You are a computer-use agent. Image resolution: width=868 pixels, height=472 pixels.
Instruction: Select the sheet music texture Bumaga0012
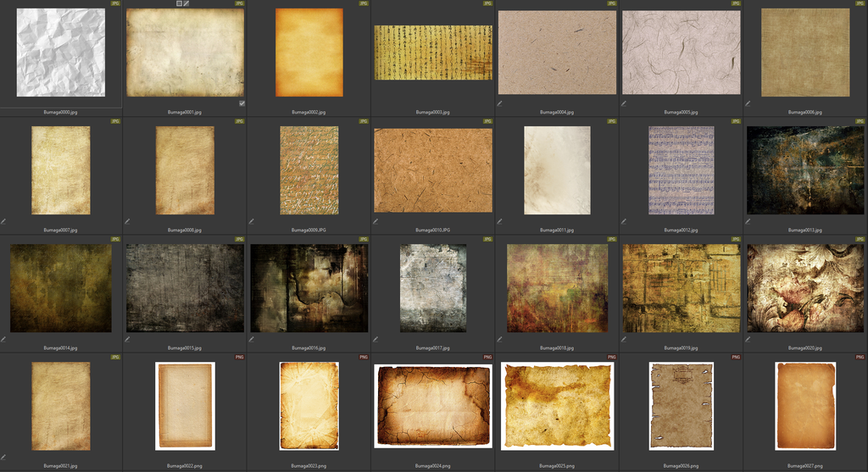point(682,169)
